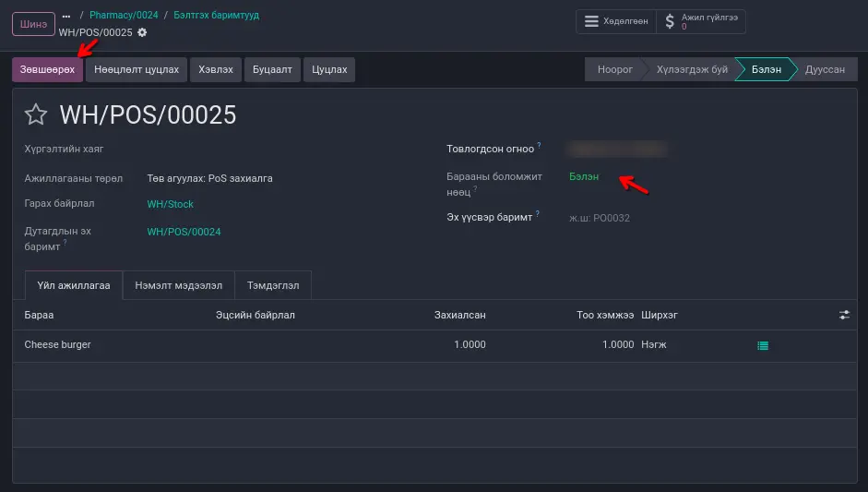This screenshot has width=868, height=492.
Task: Open column settings adjust icon
Action: click(x=844, y=316)
